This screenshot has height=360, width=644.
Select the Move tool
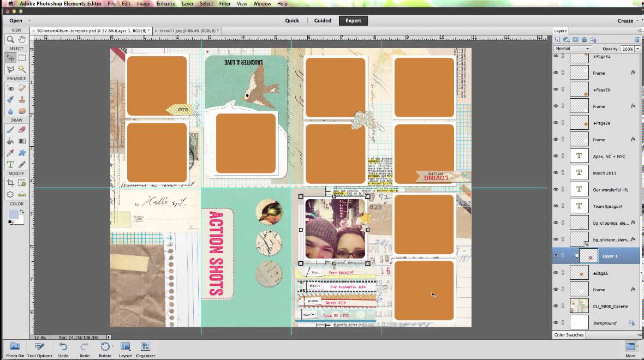10,58
